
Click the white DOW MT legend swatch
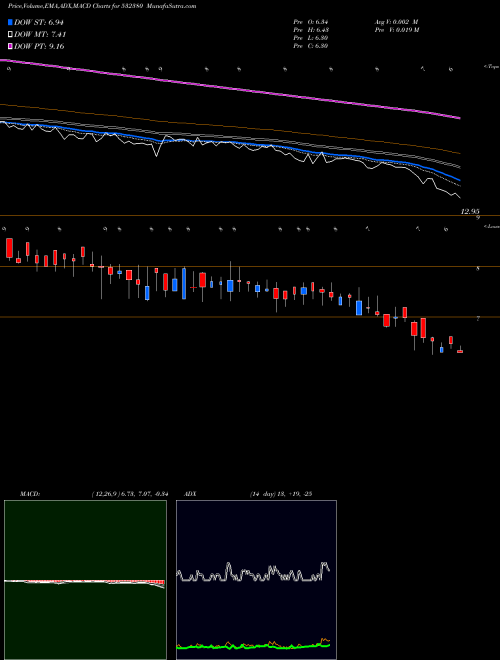pos(11,35)
